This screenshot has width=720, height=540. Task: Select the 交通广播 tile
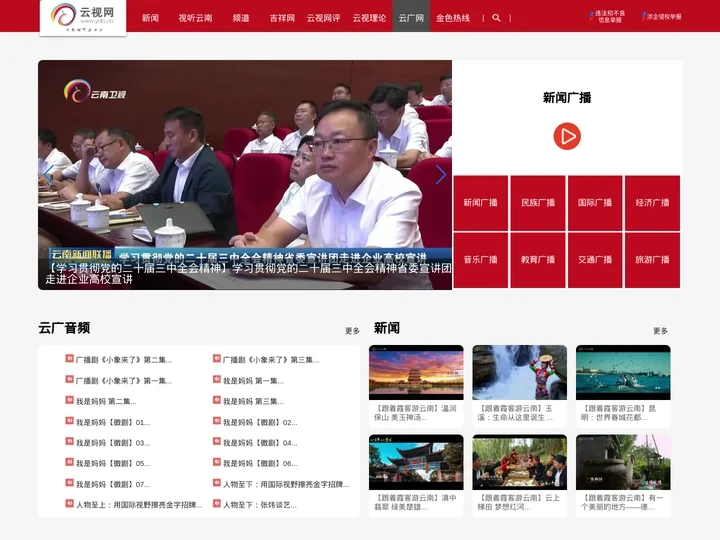coord(595,260)
